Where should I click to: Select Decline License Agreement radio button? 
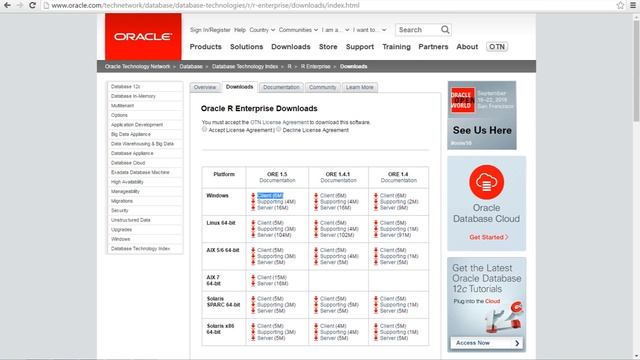point(278,129)
